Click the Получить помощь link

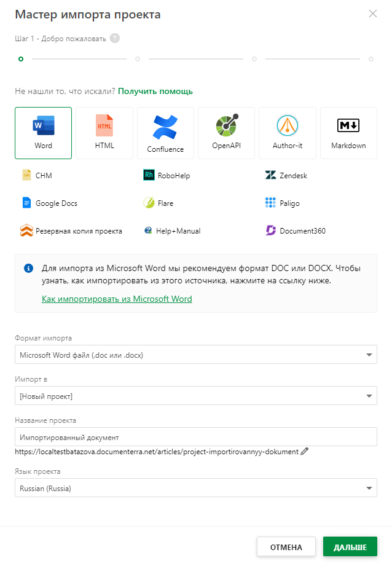155,91
